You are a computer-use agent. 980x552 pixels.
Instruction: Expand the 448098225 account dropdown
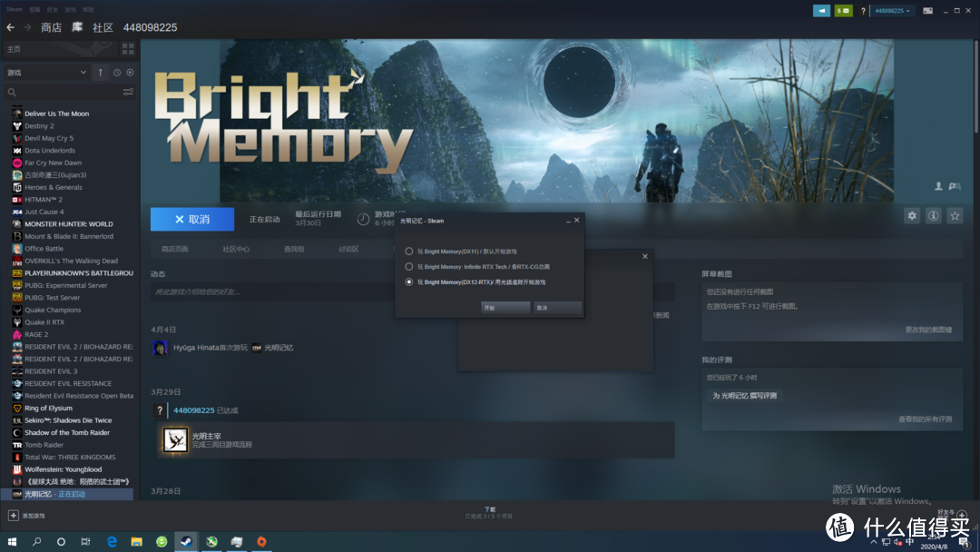[x=892, y=11]
